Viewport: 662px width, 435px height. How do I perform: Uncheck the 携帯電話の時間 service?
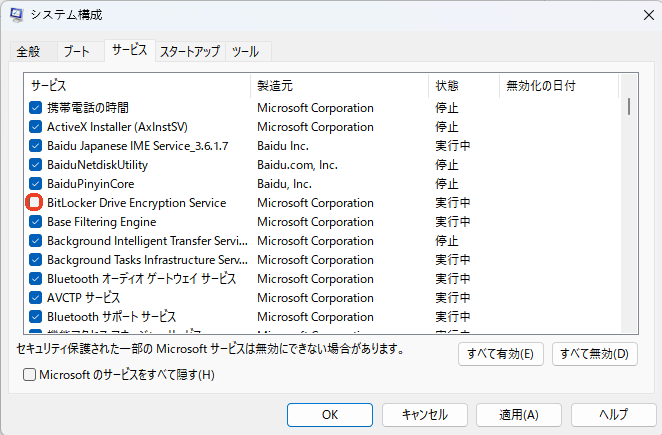(36, 108)
